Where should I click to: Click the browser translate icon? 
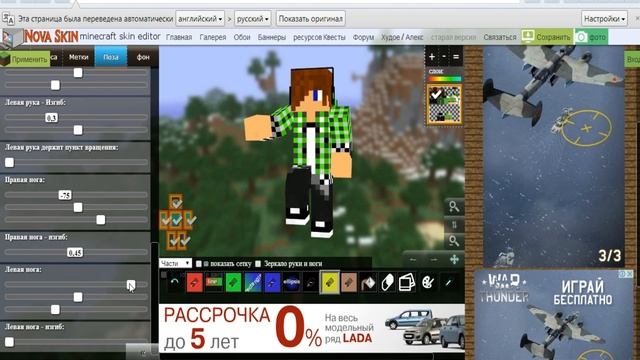click(x=8, y=19)
